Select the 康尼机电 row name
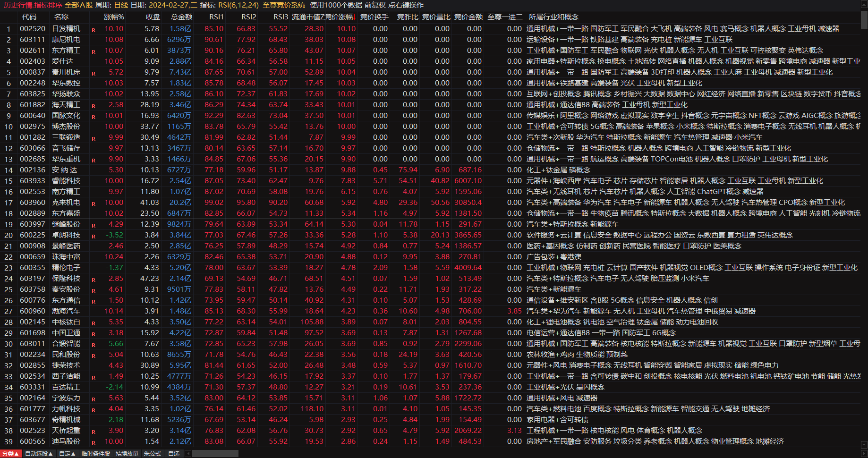868x458 pixels. pos(66,40)
